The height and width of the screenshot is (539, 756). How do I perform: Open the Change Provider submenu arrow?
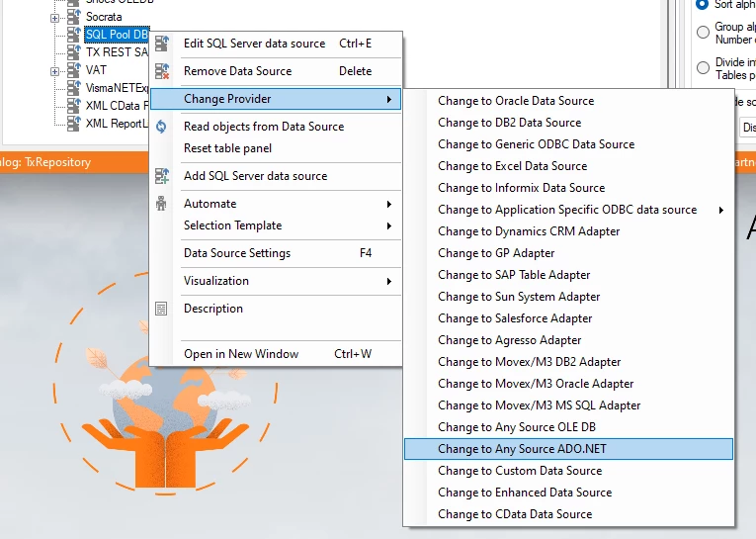(389, 99)
